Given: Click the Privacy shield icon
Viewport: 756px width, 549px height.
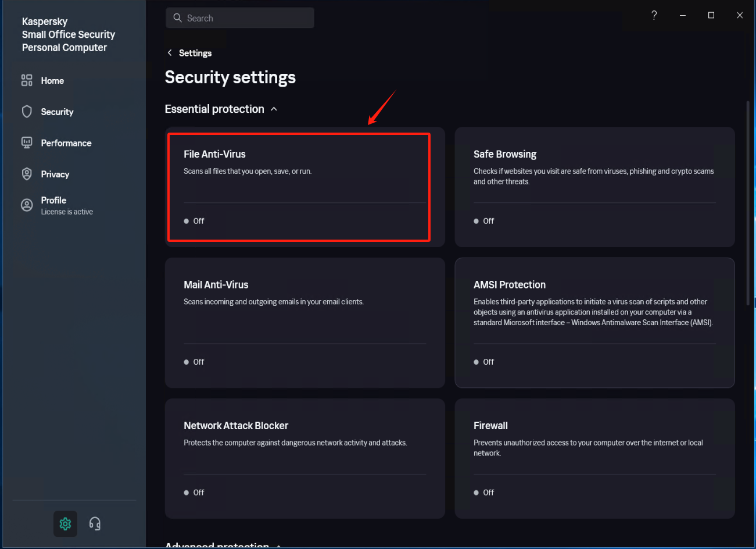Looking at the screenshot, I should pos(27,174).
